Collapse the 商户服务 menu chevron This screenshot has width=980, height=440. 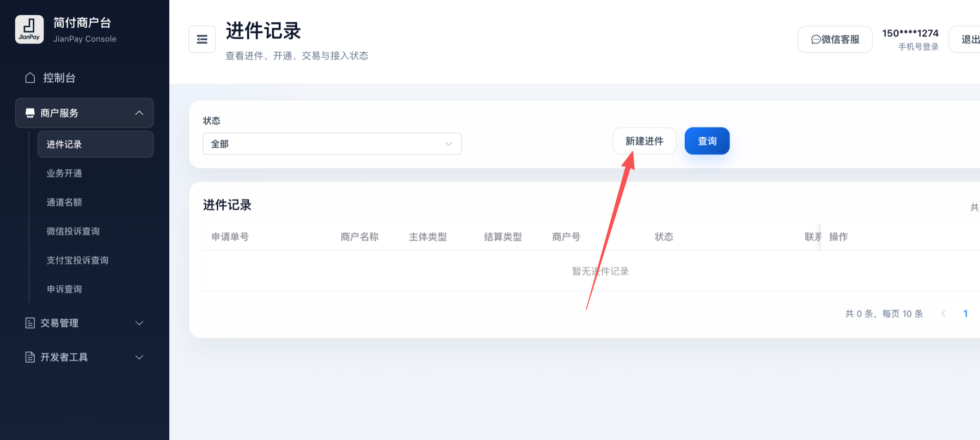pyautogui.click(x=139, y=113)
